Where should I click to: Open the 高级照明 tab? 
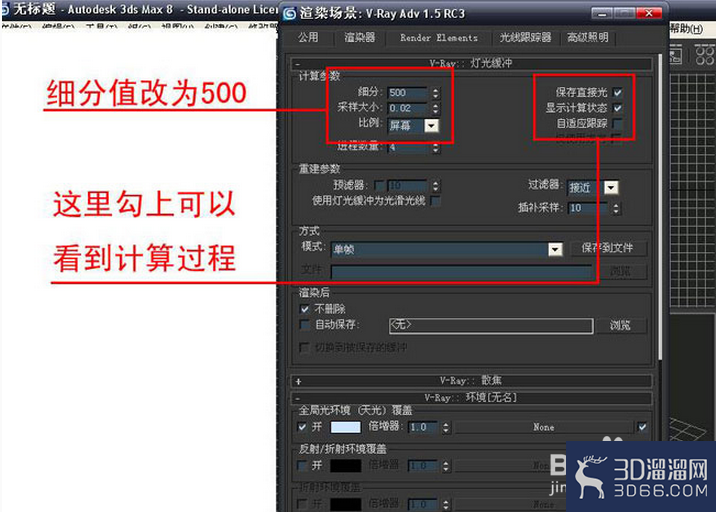pyautogui.click(x=588, y=37)
